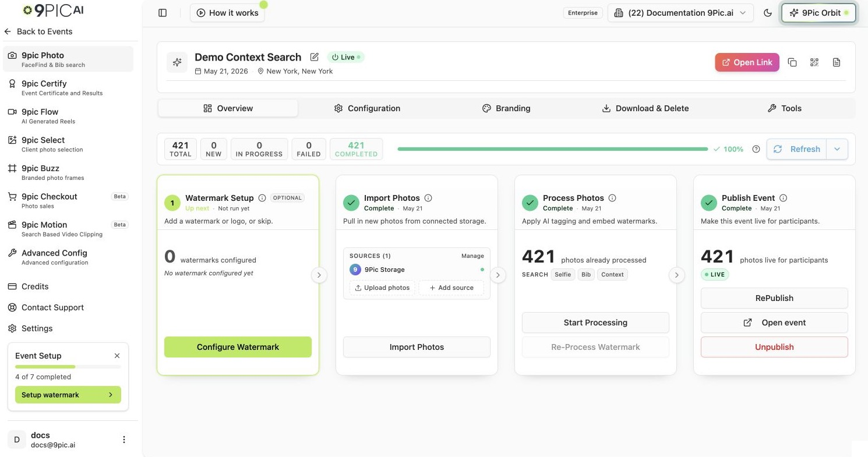Screen dimensions: 868x457
Task: Expand the Refresh dropdown arrow
Action: click(x=837, y=149)
